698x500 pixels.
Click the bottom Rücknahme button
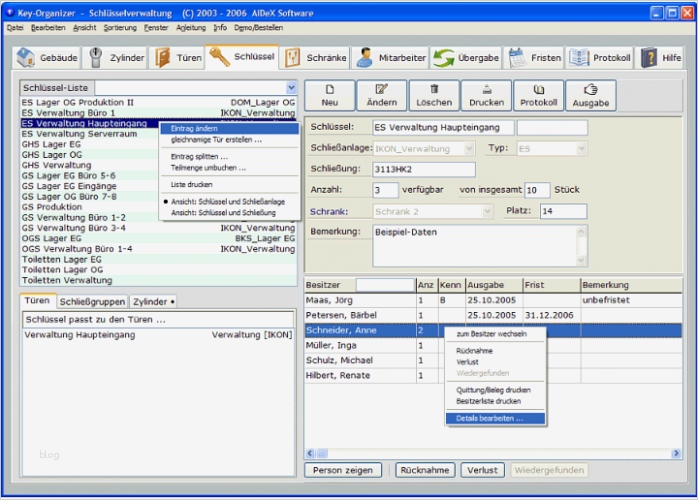click(425, 471)
